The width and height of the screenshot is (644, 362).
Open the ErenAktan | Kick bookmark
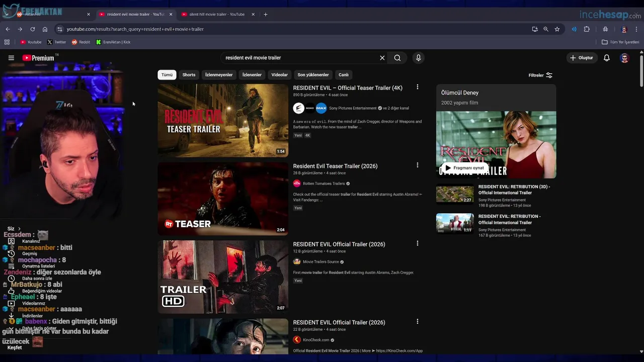point(113,42)
